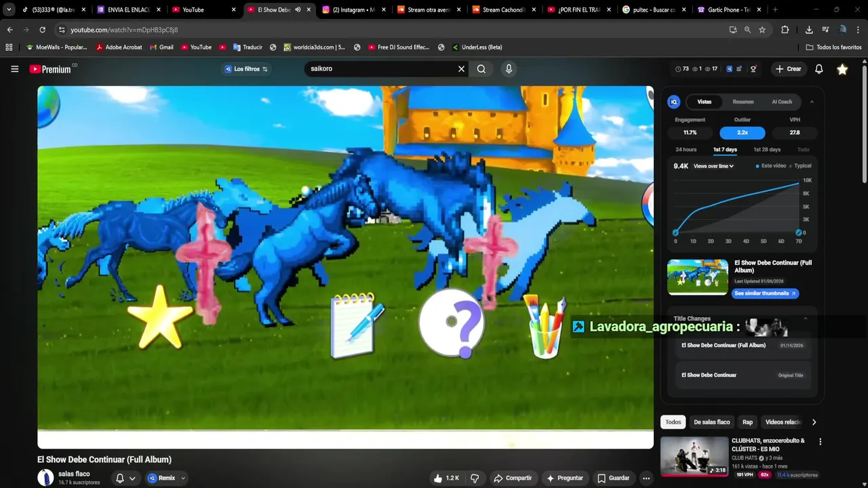Click the Chrome address bar URL

[124, 30]
